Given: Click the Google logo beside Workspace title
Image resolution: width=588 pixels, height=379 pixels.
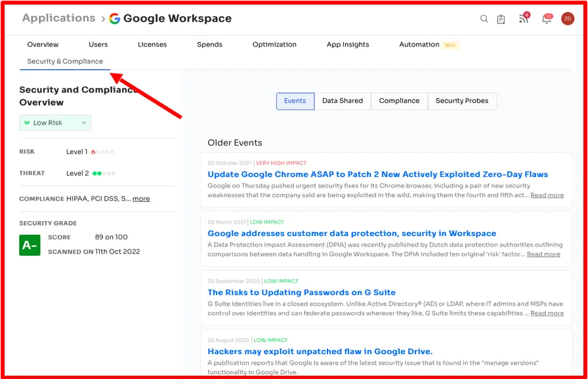Looking at the screenshot, I should 115,18.
